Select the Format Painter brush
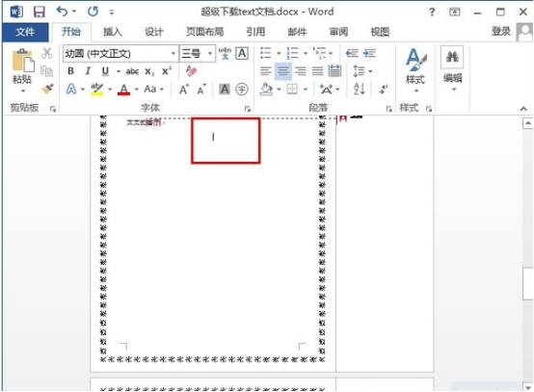The width and height of the screenshot is (534, 392). click(x=47, y=89)
